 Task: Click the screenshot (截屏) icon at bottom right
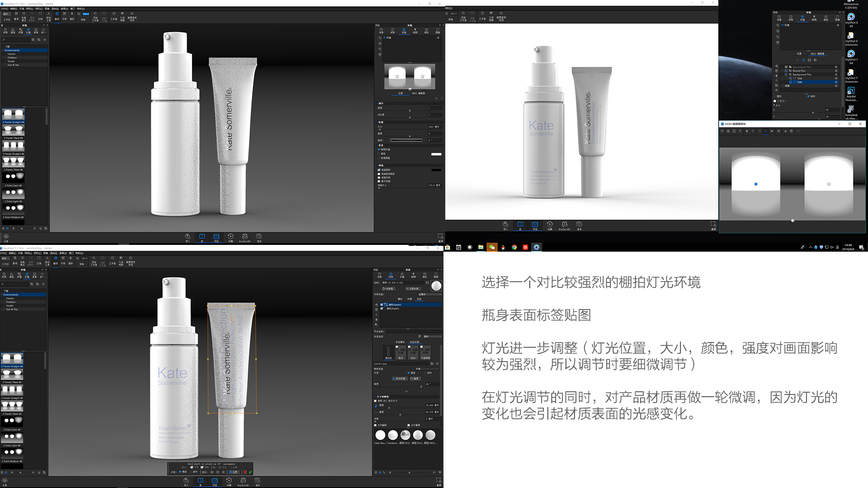pos(439,237)
